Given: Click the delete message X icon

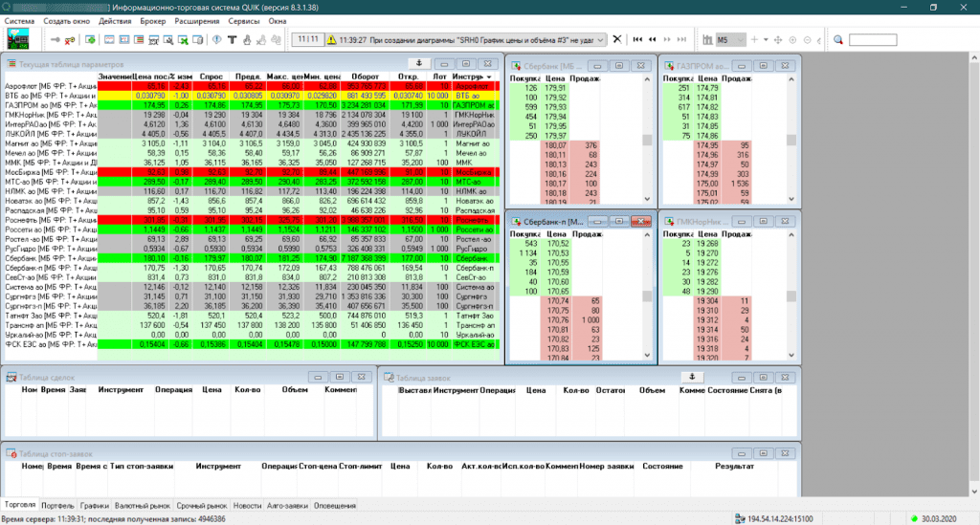Looking at the screenshot, I should (616, 39).
